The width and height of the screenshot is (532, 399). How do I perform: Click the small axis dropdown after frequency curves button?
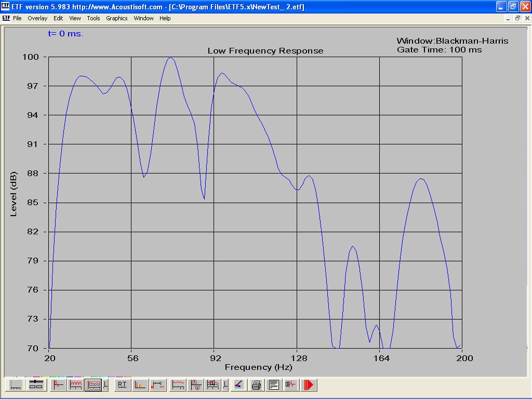[106, 385]
